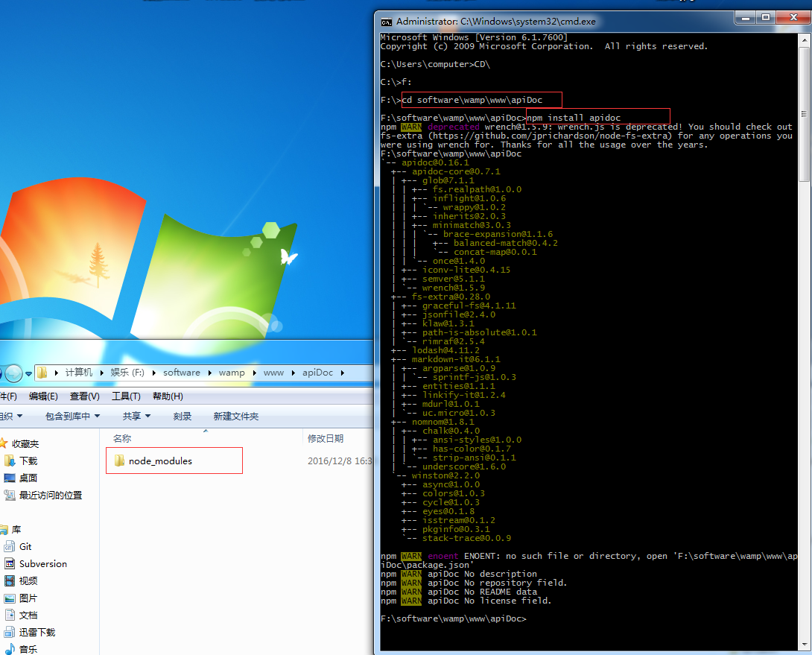Click the final F:\software\wamp\www\apiDoc> prompt
The width and height of the screenshot is (812, 655).
pos(453,618)
